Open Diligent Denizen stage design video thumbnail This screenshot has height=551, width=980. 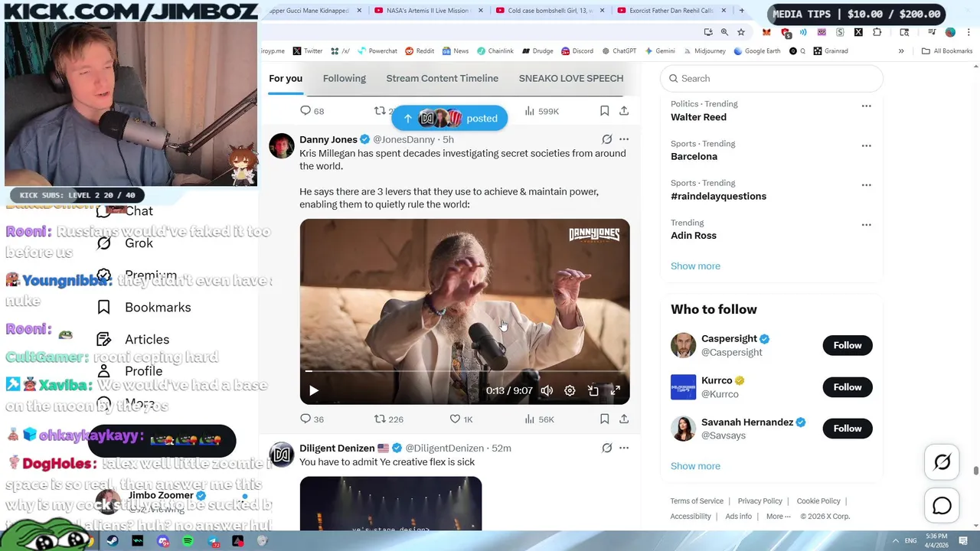click(x=390, y=504)
